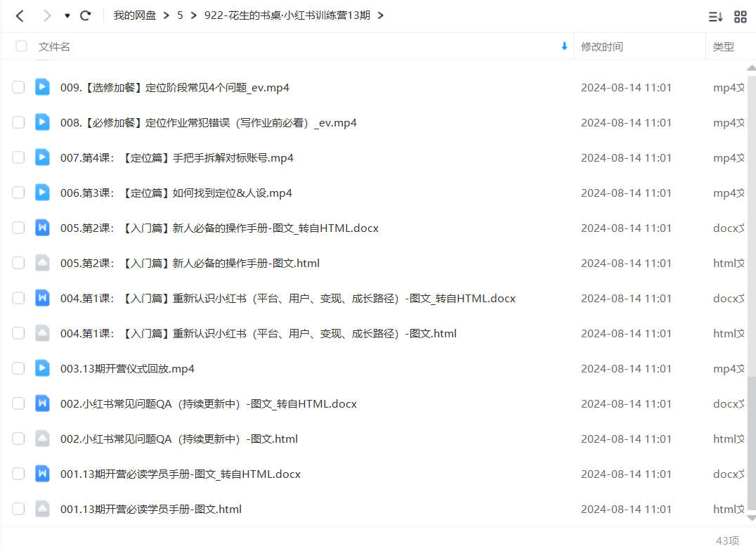Viewport: 756px width, 551px height.
Task: Click file icon of 004.第1课 html
Action: pos(42,333)
